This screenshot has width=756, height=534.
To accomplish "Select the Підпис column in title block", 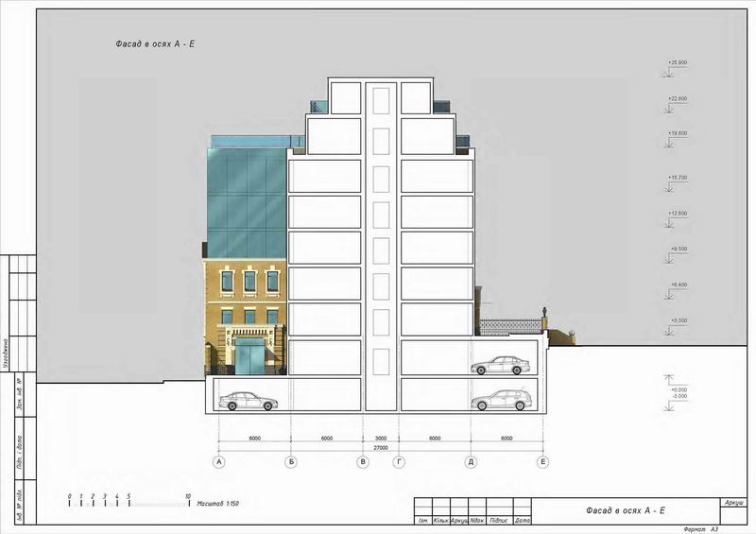I will (x=500, y=521).
